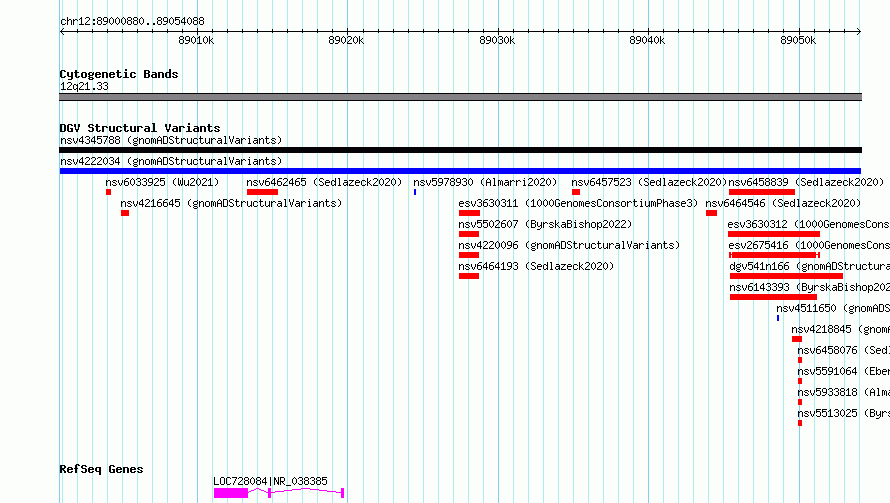The image size is (890, 503).
Task: Click the red bar under esv2675416
Action: click(774, 255)
